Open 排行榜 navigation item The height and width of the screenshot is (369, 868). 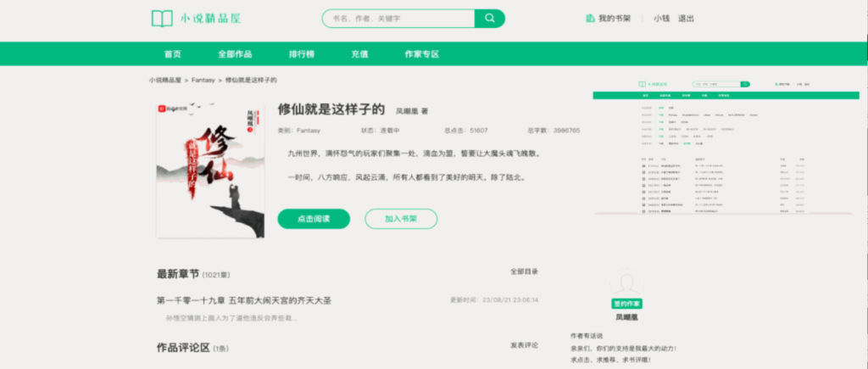(x=302, y=54)
